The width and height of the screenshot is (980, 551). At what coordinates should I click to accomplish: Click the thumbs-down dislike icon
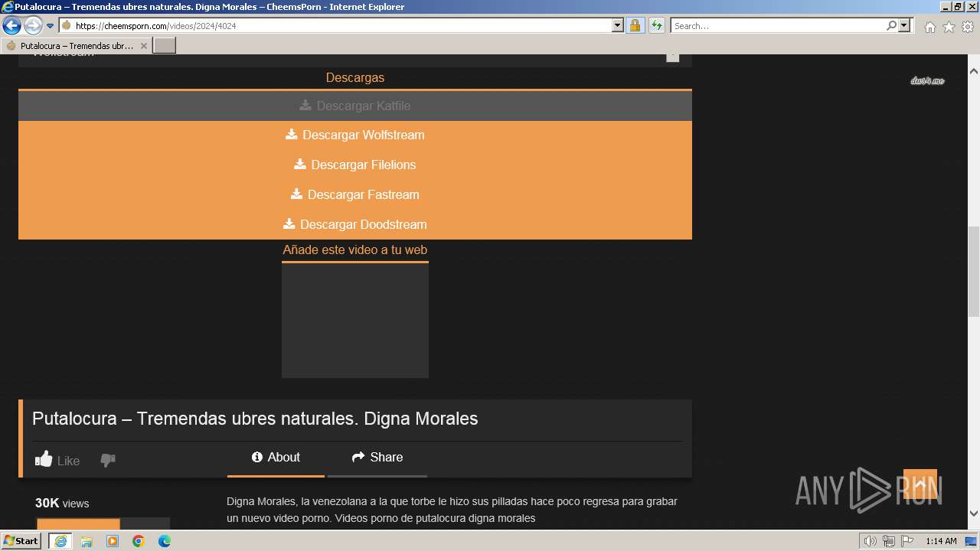tap(108, 460)
